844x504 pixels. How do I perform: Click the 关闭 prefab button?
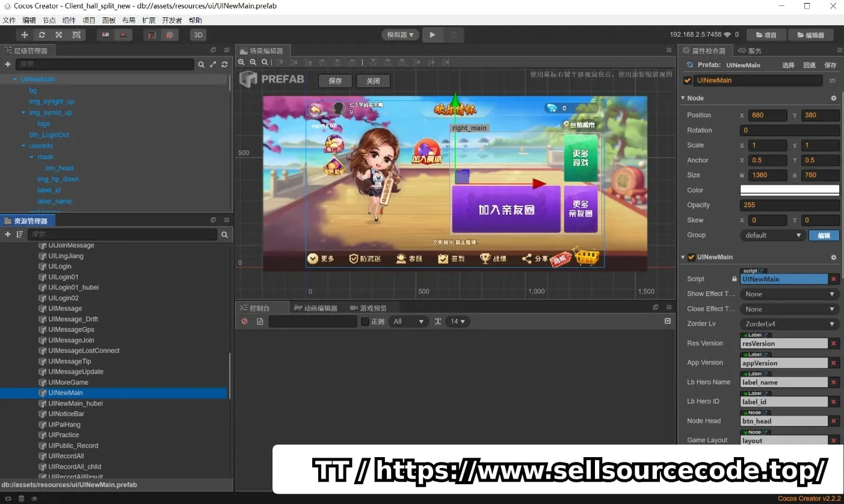[x=373, y=81]
